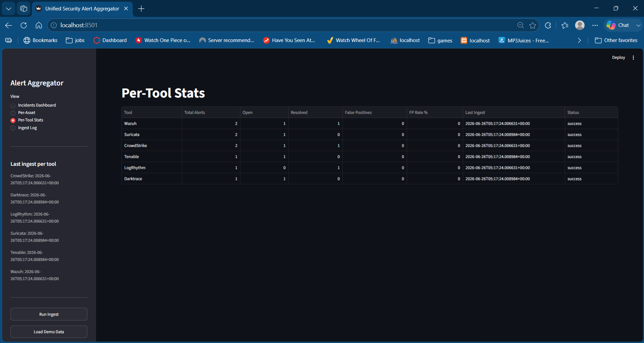Sort table by Open column
This screenshot has height=343, width=644.
click(264, 112)
